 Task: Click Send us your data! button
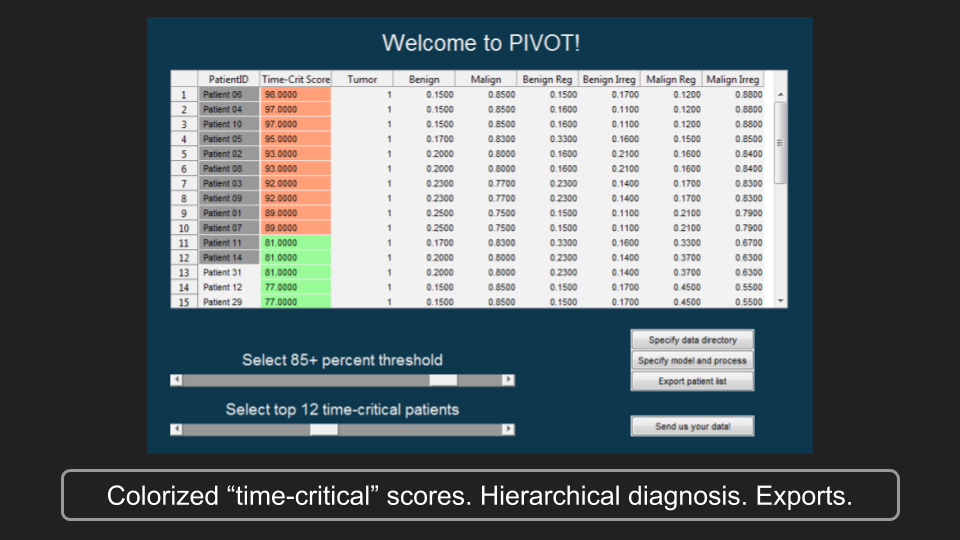692,426
